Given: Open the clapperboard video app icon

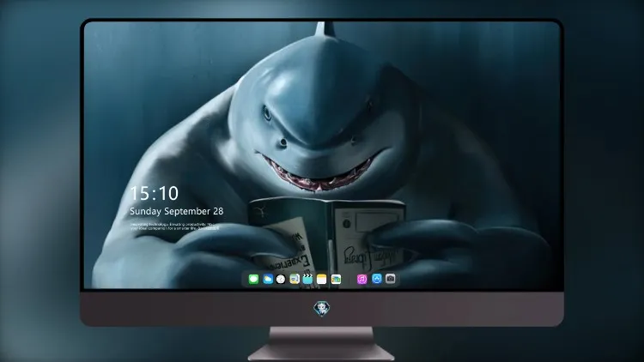Looking at the screenshot, I should click(308, 279).
